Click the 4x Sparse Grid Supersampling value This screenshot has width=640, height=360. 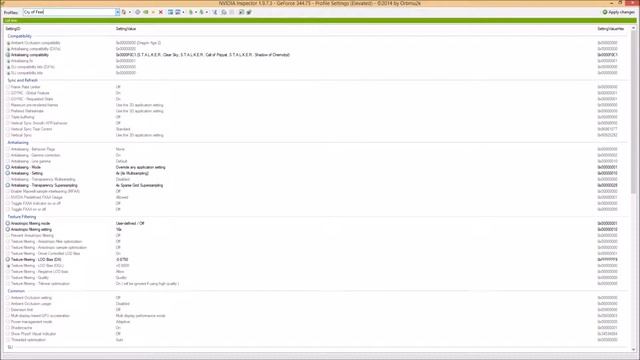(x=139, y=185)
